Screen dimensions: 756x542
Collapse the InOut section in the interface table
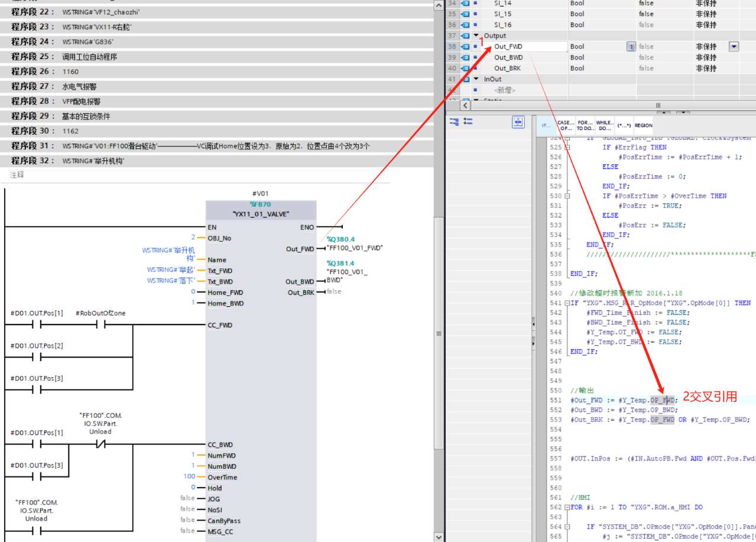click(476, 79)
